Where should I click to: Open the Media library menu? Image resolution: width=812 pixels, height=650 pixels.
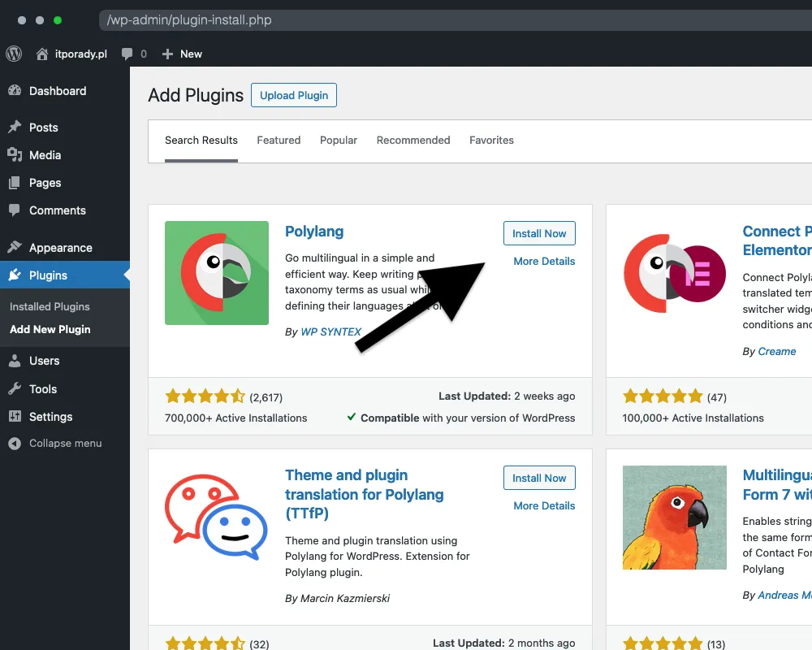pyautogui.click(x=45, y=155)
